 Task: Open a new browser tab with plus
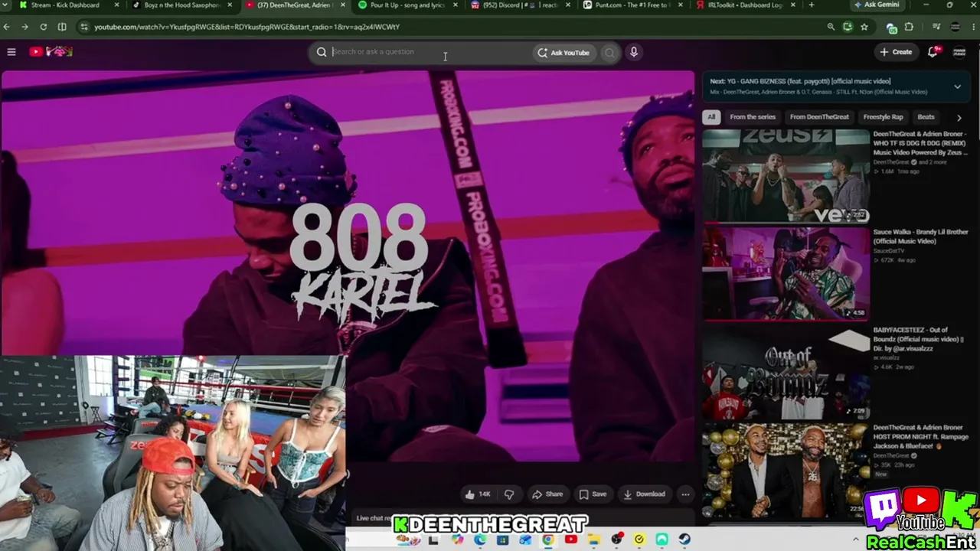tap(812, 5)
